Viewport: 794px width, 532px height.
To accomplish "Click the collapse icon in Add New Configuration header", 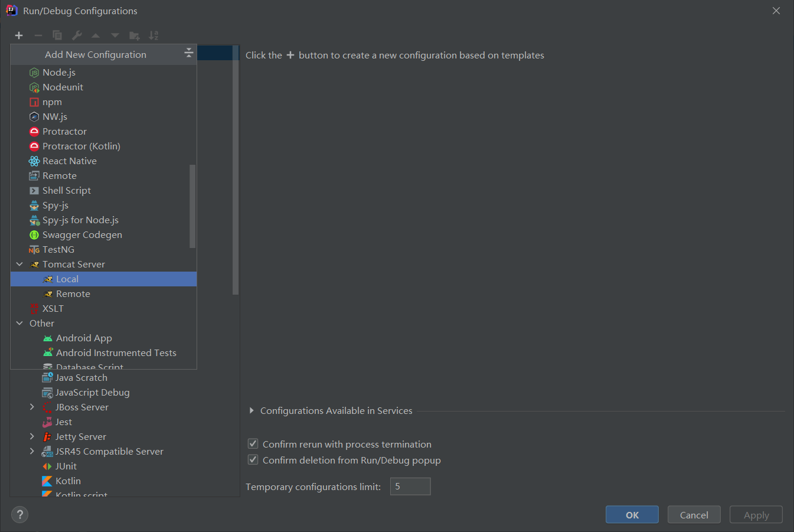I will pyautogui.click(x=189, y=53).
